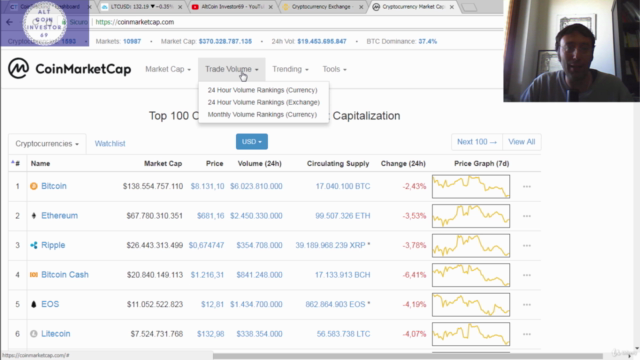Image resolution: width=640 pixels, height=360 pixels.
Task: Close the Cryptocurrency Exchange tab
Action: (x=361, y=7)
